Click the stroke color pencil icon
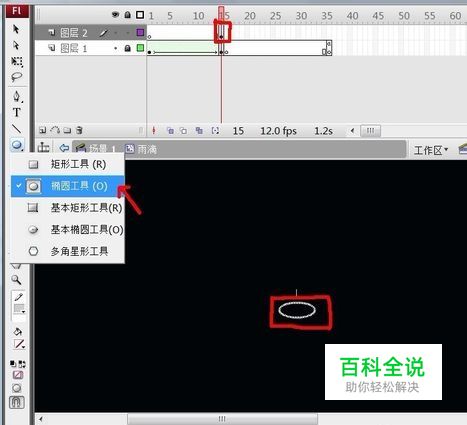Screen dimensions: 467x425 pyautogui.click(x=18, y=297)
